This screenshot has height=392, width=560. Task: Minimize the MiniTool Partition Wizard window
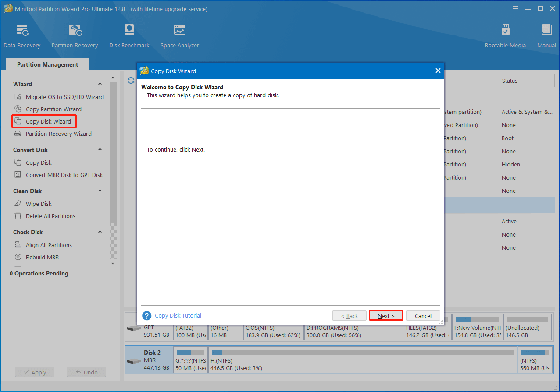529,8
